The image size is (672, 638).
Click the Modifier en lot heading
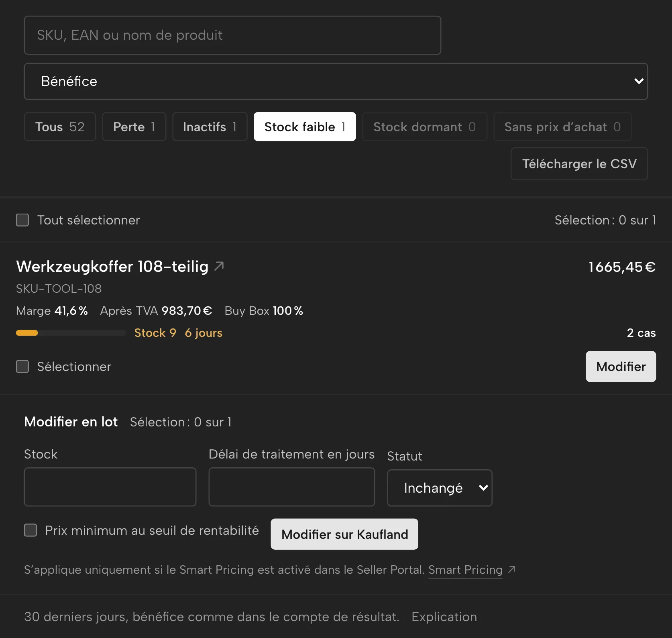coord(71,422)
